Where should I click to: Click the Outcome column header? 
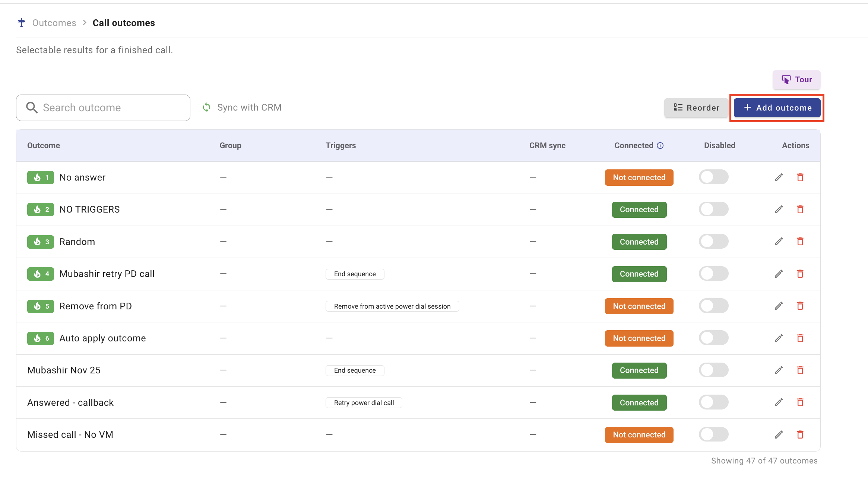tap(44, 146)
